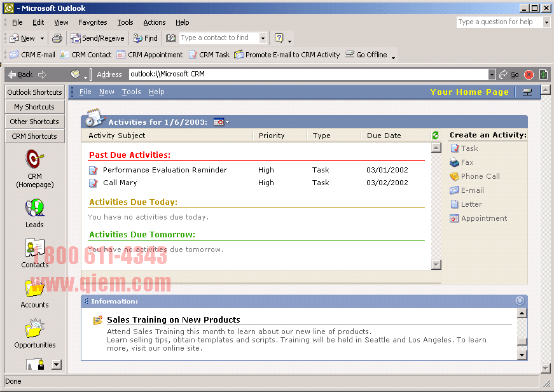Open the View menu
Screen dimensions: 554x392
coord(61,22)
